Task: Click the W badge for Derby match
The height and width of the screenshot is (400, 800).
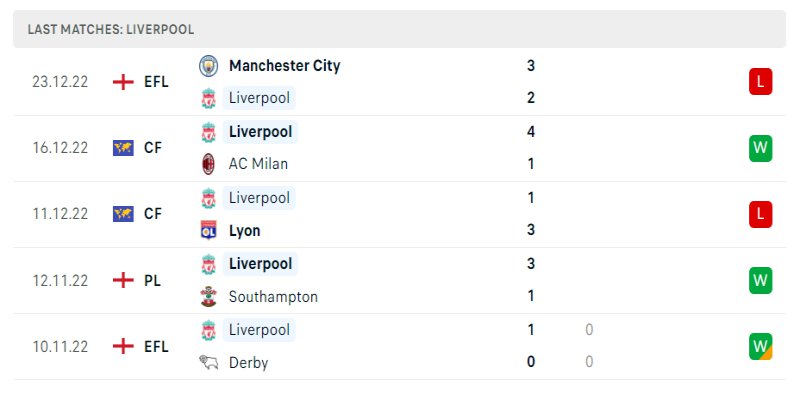Action: click(x=760, y=346)
